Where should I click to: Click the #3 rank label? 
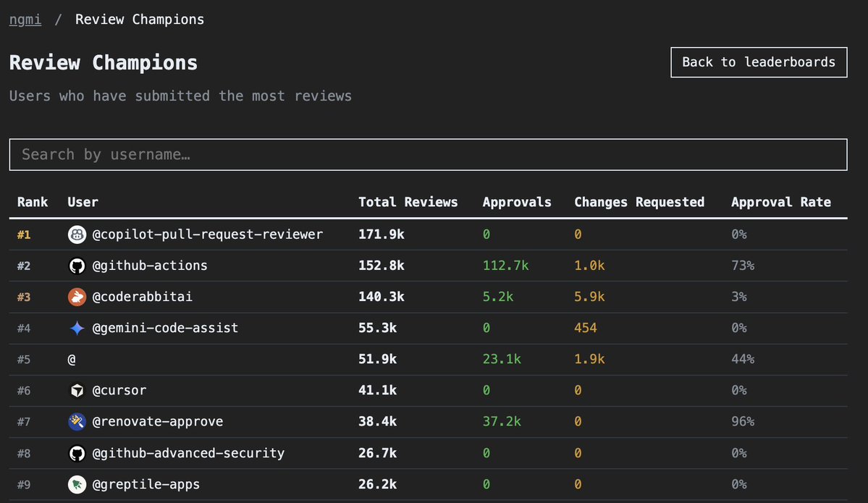click(x=24, y=297)
